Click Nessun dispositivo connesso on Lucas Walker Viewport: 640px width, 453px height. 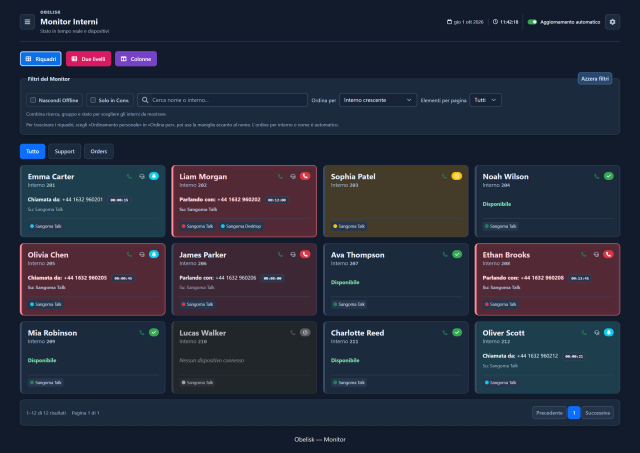point(211,360)
